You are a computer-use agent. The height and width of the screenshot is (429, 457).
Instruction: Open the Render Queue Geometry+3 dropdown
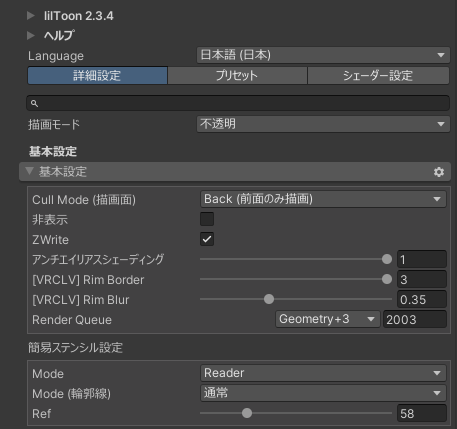pyautogui.click(x=327, y=319)
